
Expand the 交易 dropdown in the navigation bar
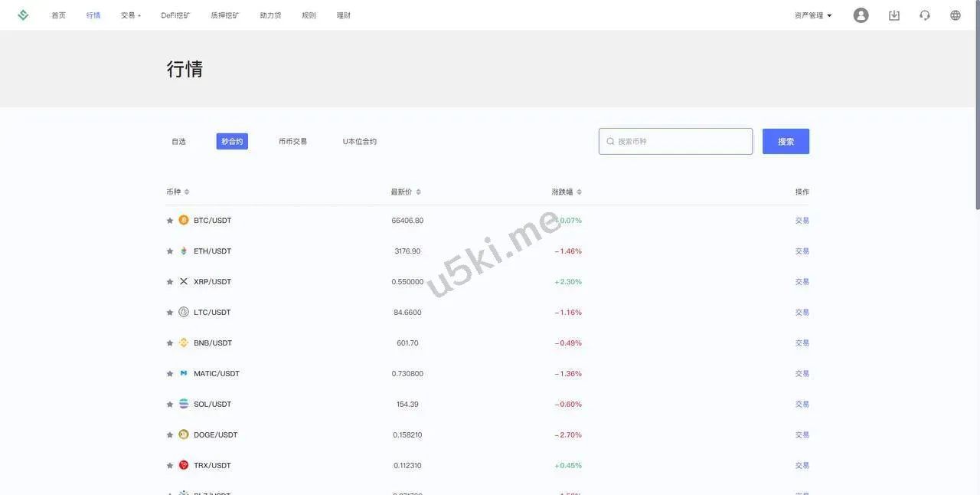tap(130, 15)
